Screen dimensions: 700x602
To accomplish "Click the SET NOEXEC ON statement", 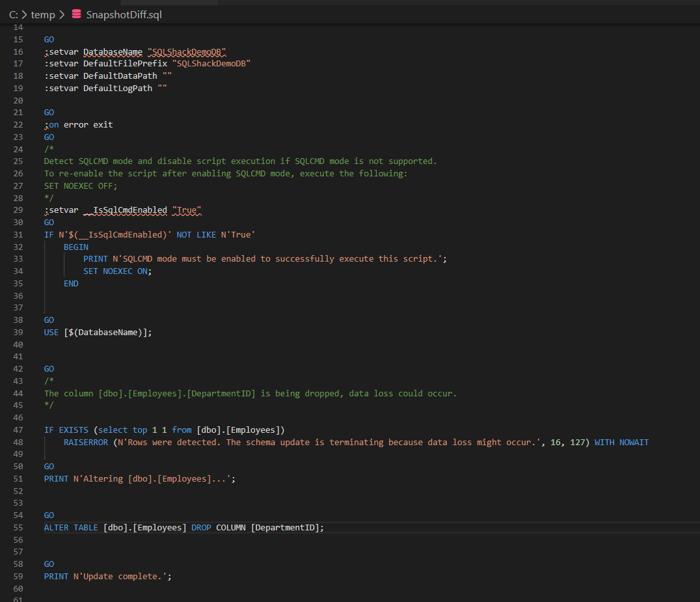I will tap(117, 271).
